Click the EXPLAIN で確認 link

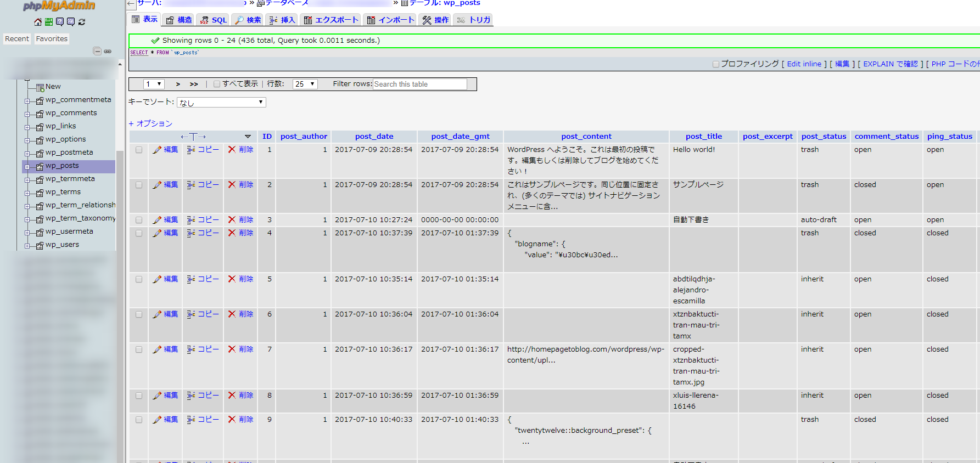coord(891,64)
